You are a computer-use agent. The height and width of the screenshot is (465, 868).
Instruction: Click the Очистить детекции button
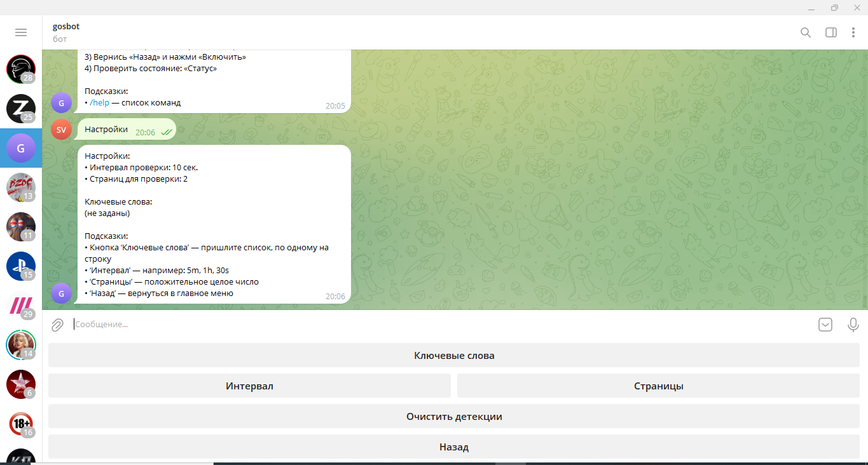coord(454,416)
